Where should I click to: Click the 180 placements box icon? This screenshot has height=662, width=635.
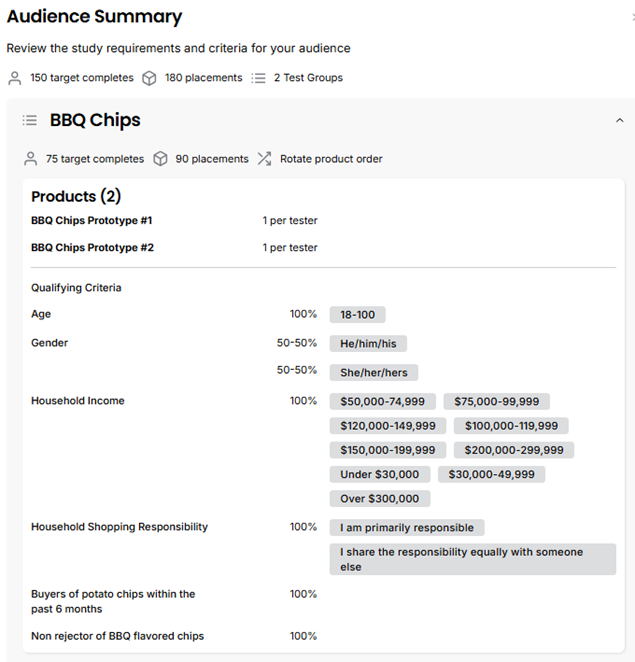tap(149, 78)
